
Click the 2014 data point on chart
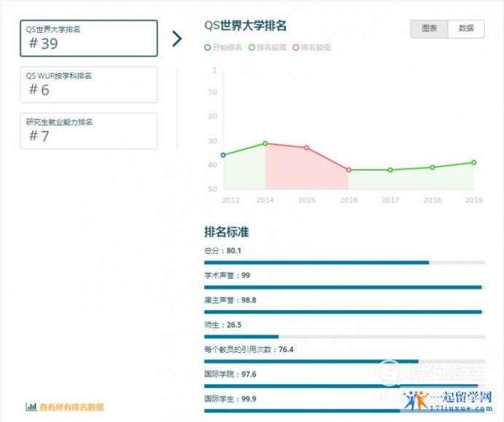[265, 143]
